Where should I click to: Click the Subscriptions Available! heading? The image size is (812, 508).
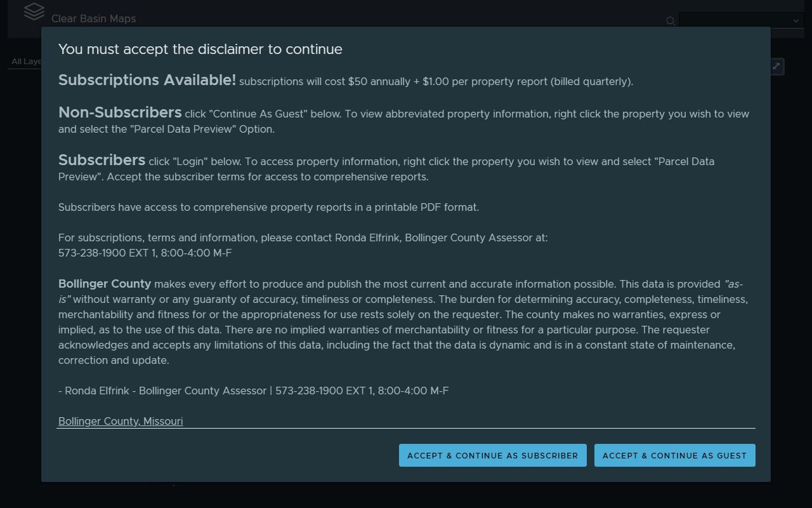[x=147, y=80]
